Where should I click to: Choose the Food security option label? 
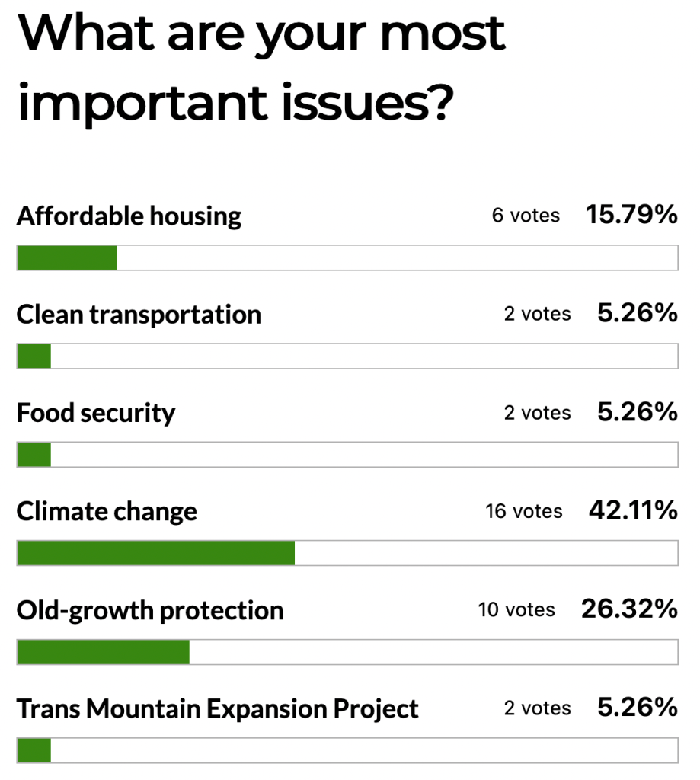[96, 413]
